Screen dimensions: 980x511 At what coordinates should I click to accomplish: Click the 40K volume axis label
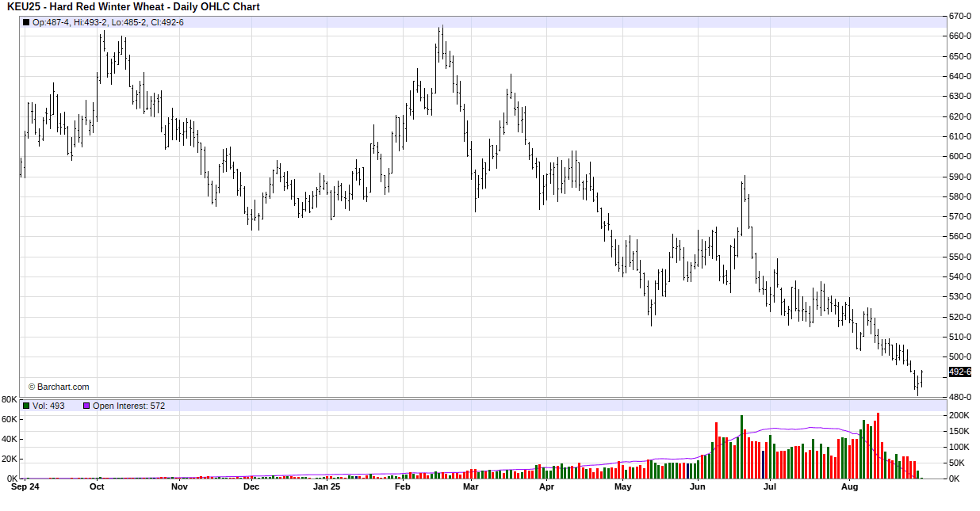click(10, 439)
